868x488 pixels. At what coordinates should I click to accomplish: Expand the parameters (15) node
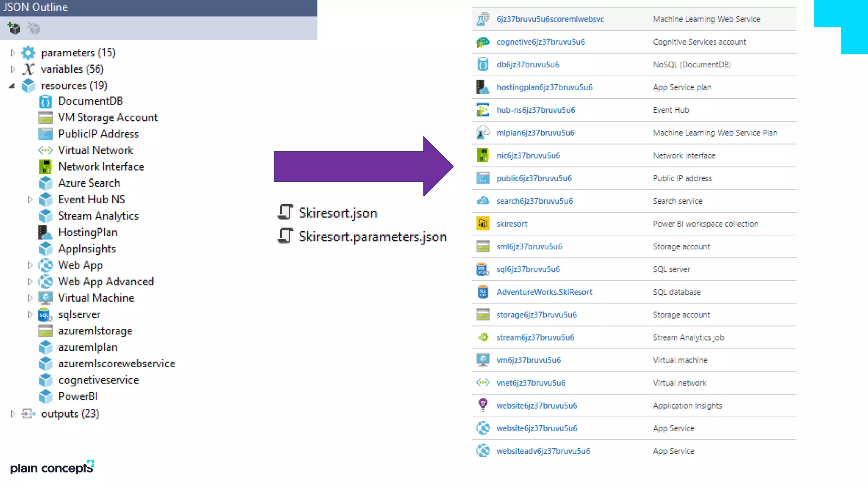click(x=13, y=53)
